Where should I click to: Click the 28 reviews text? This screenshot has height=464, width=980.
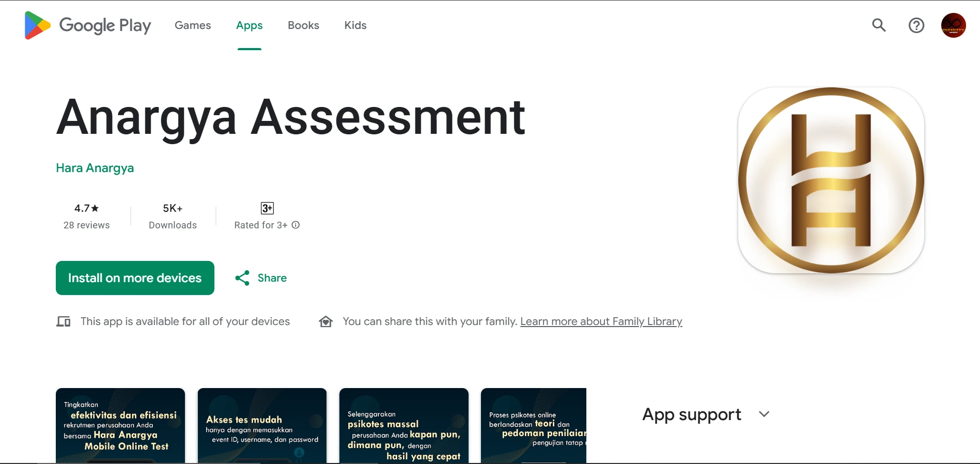click(87, 225)
